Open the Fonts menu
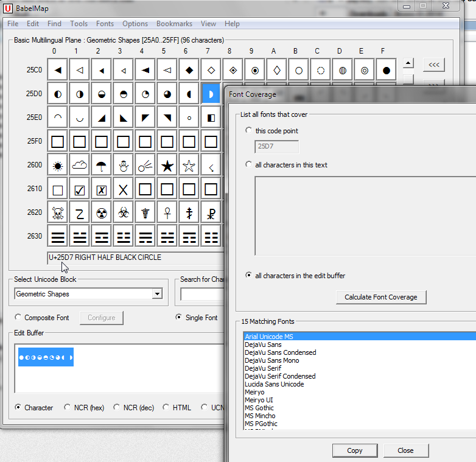Viewport: 476px width, 462px height. tap(105, 24)
